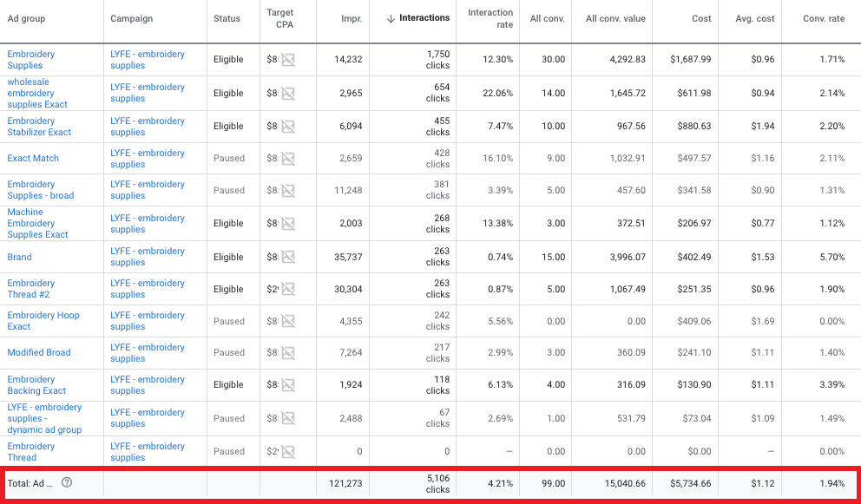Open the Machine Embroidery Supplies Exact ad group

click(37, 223)
